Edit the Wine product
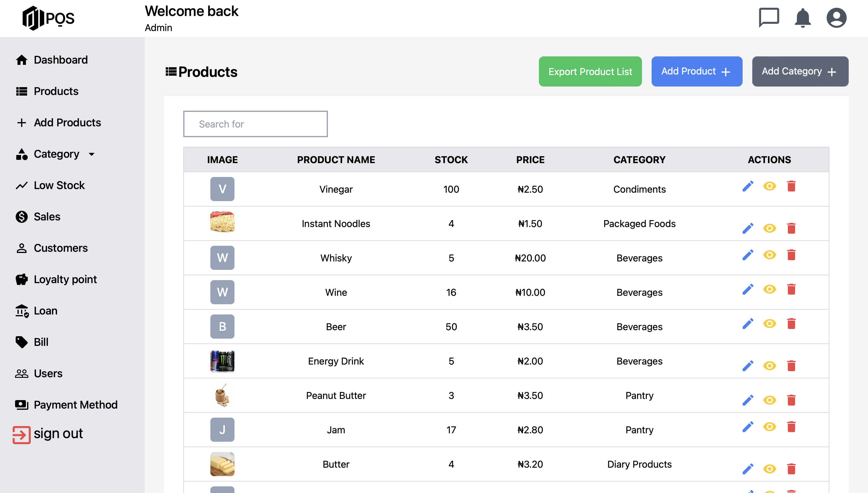 pos(748,289)
